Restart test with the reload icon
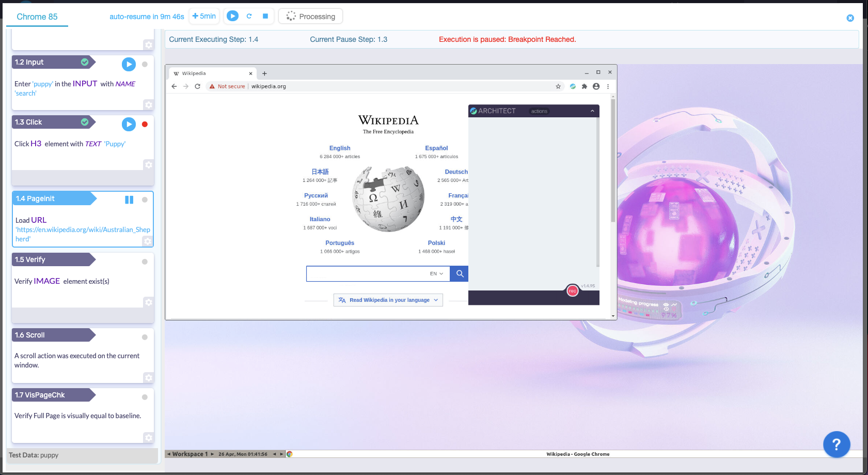Screen dimensions: 868x475 click(249, 16)
